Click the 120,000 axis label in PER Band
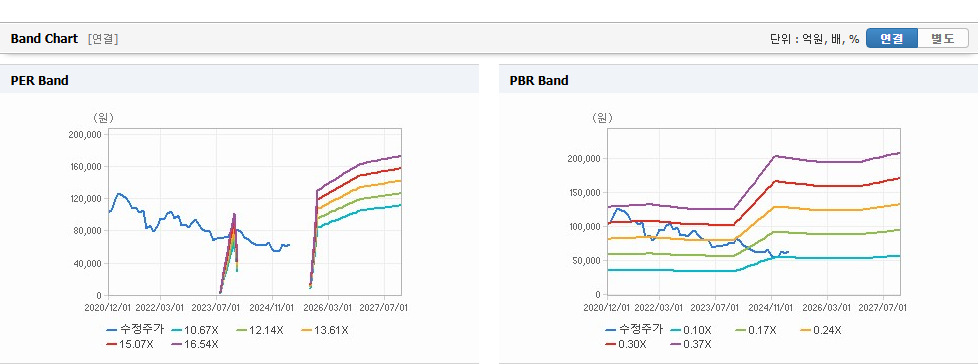The height and width of the screenshot is (364, 978). click(x=85, y=199)
